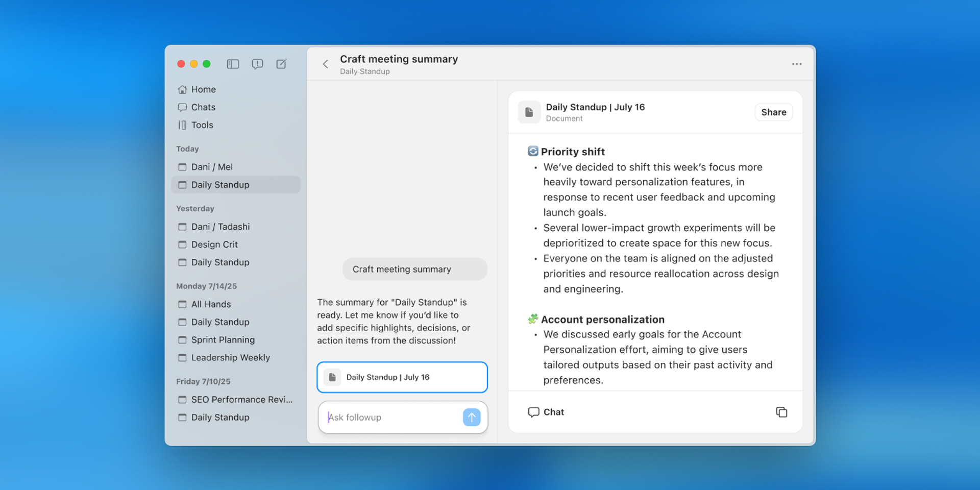980x490 pixels.
Task: Open the Chat button below document
Action: click(x=546, y=412)
